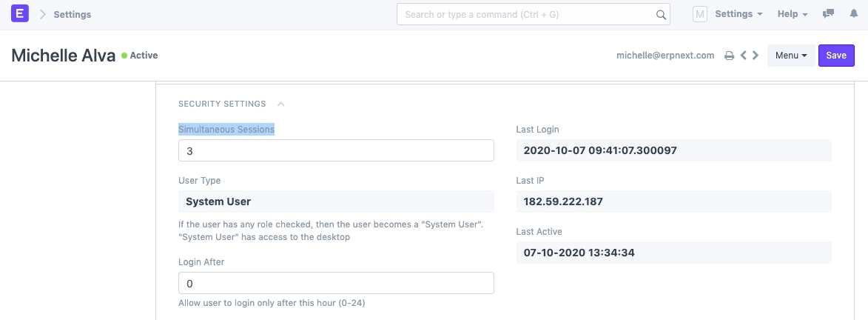
Task: Go to the next document arrow
Action: (x=756, y=56)
